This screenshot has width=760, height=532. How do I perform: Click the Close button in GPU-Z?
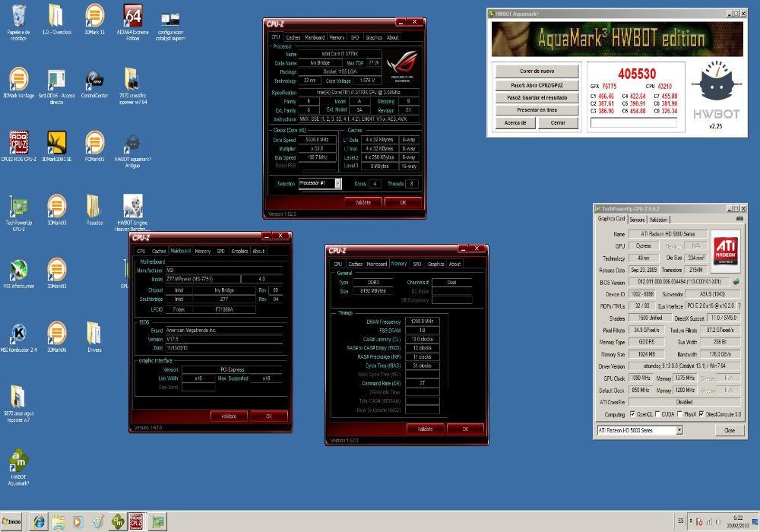730,430
